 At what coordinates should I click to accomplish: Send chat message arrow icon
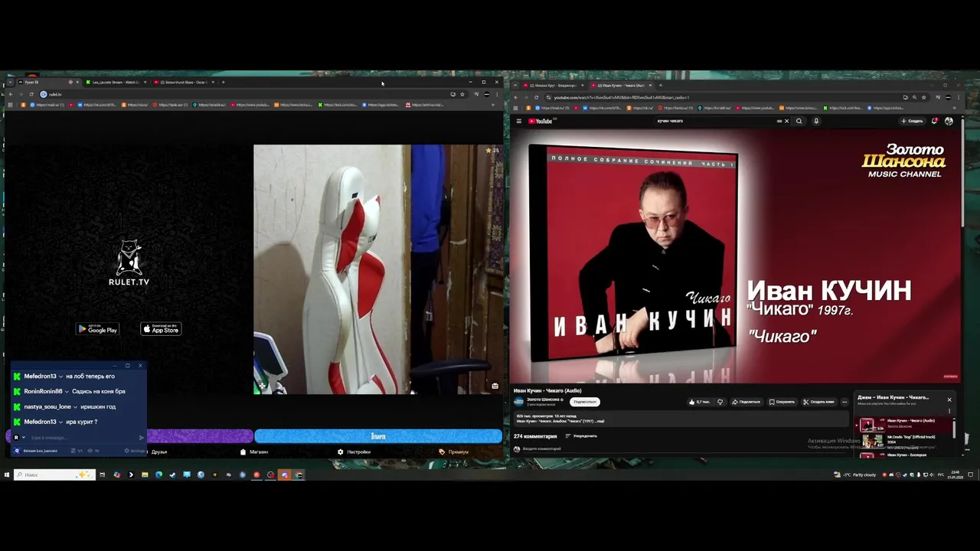pos(142,438)
